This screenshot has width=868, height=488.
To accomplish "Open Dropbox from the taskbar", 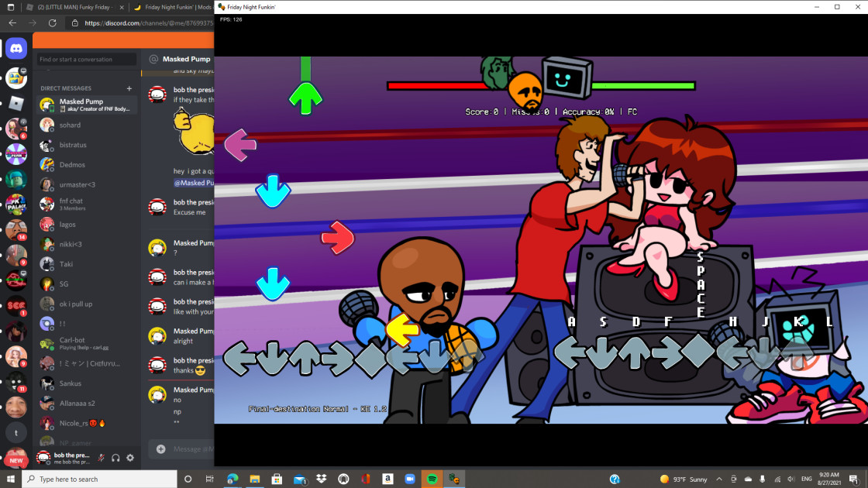I will tap(321, 479).
